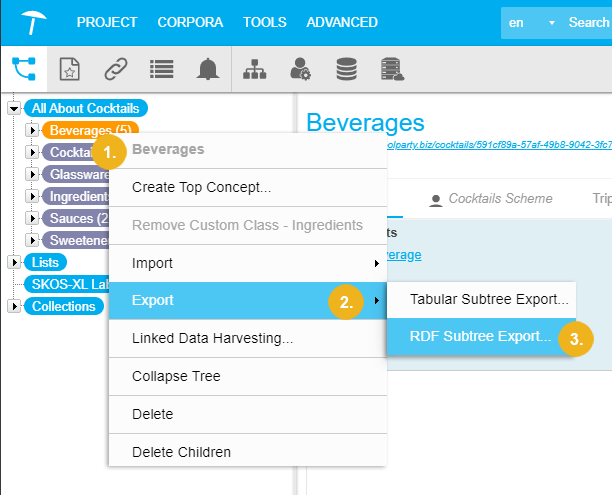Click the PoolParty umbrella logo
The image size is (612, 495).
(34, 21)
